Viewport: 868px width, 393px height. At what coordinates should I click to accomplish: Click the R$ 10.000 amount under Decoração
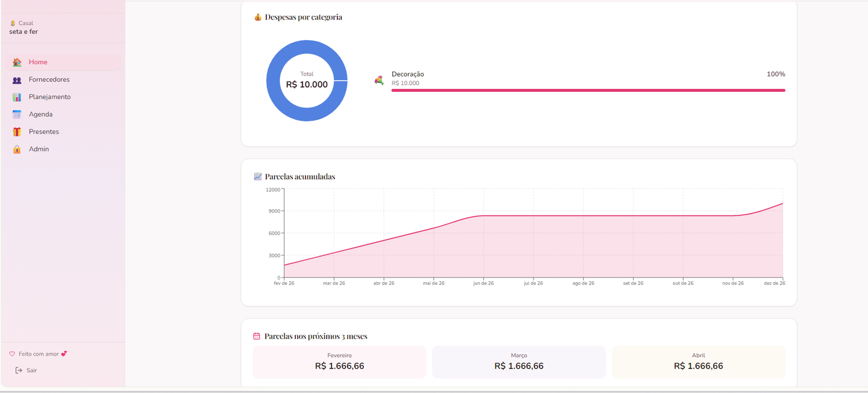(405, 83)
